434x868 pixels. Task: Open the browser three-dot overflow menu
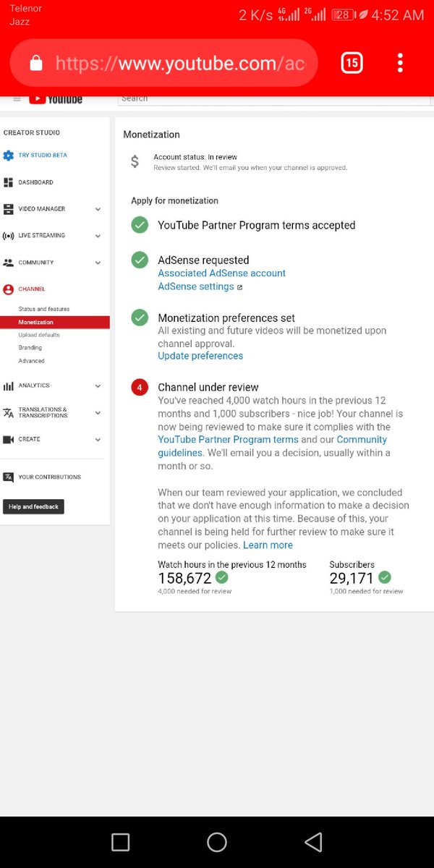click(x=400, y=63)
